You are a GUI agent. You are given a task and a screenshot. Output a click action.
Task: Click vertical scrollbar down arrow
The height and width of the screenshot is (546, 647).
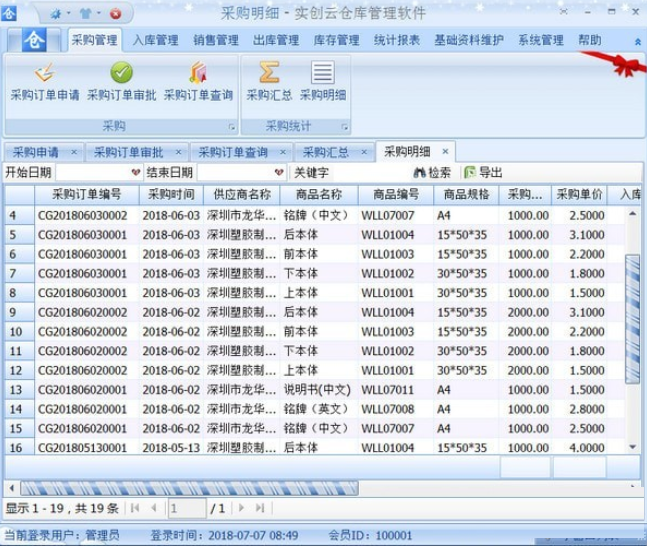[x=633, y=447]
